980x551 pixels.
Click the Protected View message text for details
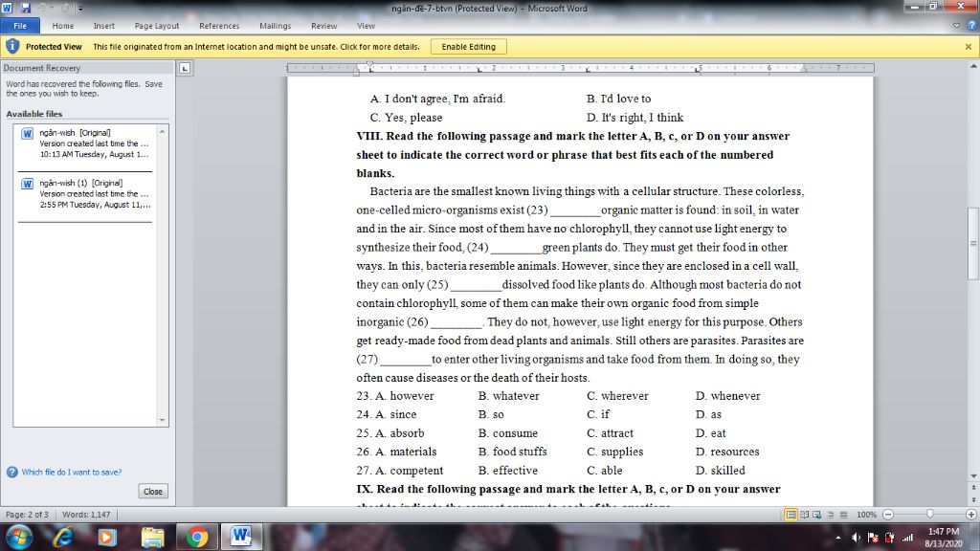point(256,47)
